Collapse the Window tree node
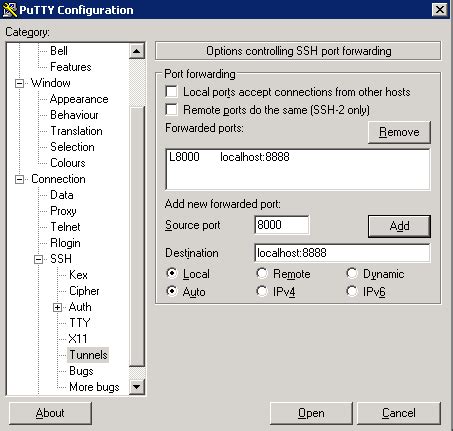This screenshot has height=431, width=453. [x=20, y=83]
